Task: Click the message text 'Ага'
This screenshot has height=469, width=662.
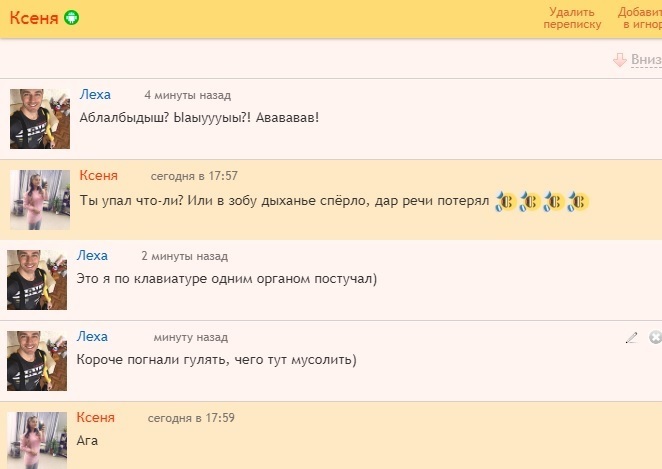Action: (87, 441)
